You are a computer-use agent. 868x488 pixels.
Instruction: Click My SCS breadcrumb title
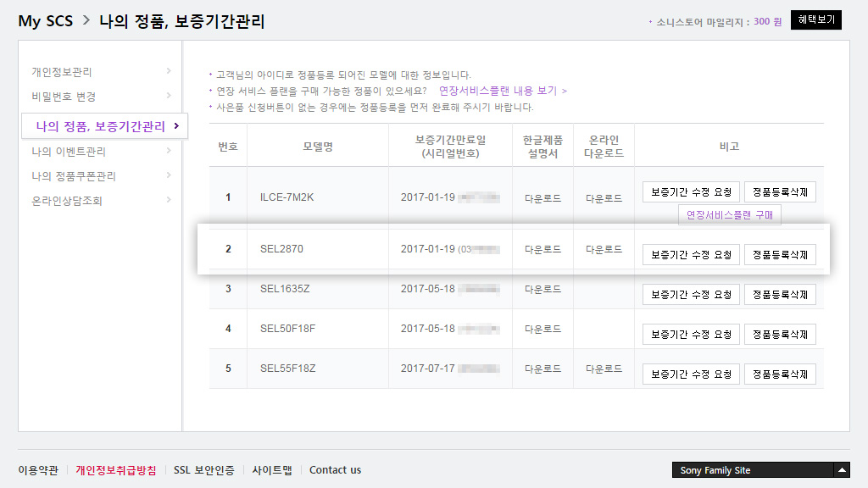[x=45, y=21]
